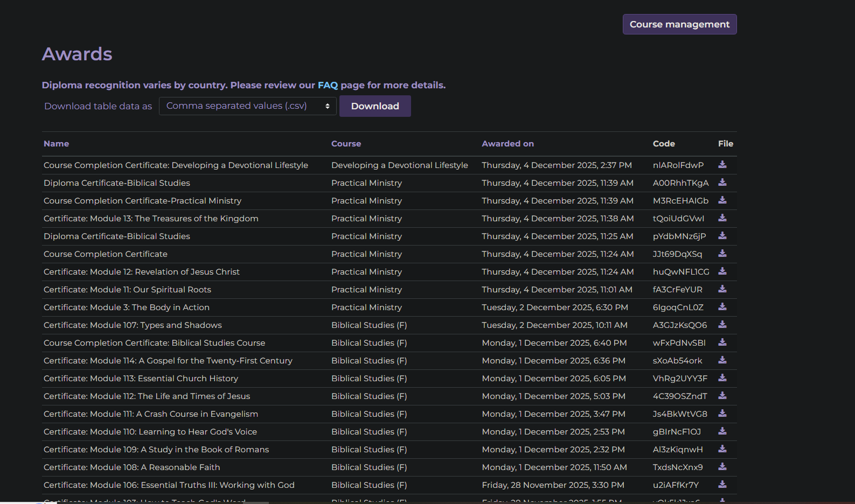Download file for Module 12 Revelation certificate

click(x=722, y=271)
